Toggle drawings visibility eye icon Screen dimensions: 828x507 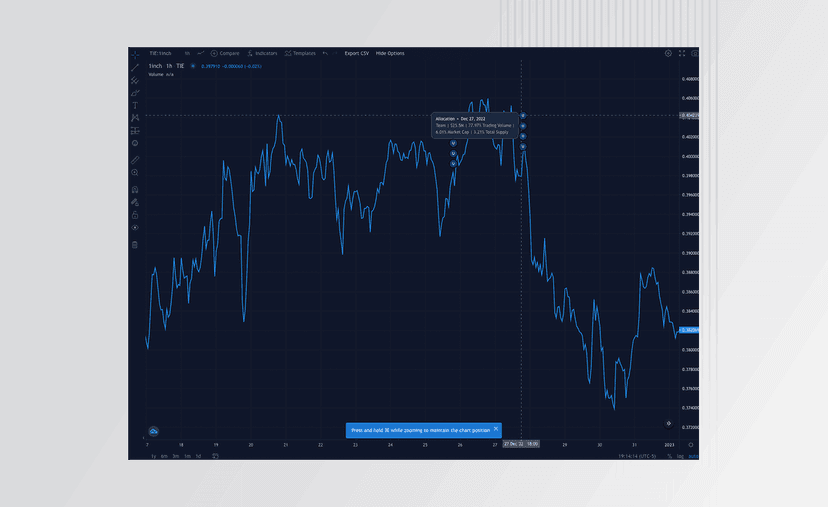coord(135,228)
